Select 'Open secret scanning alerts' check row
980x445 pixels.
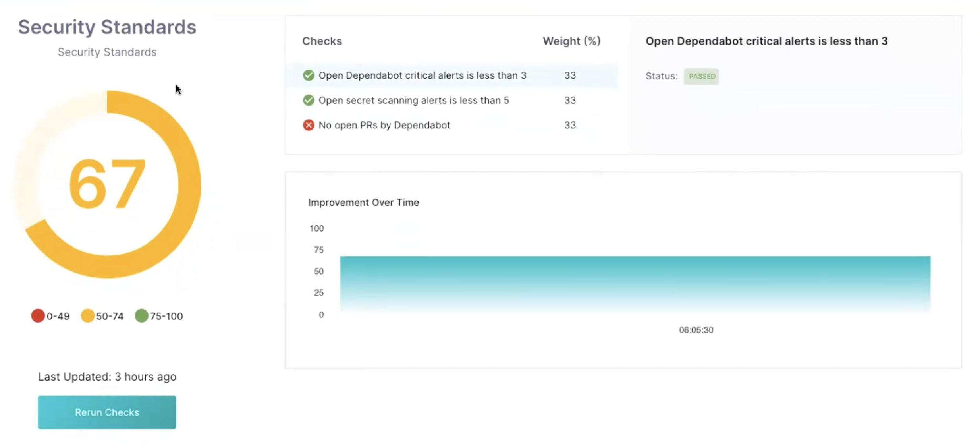(413, 100)
